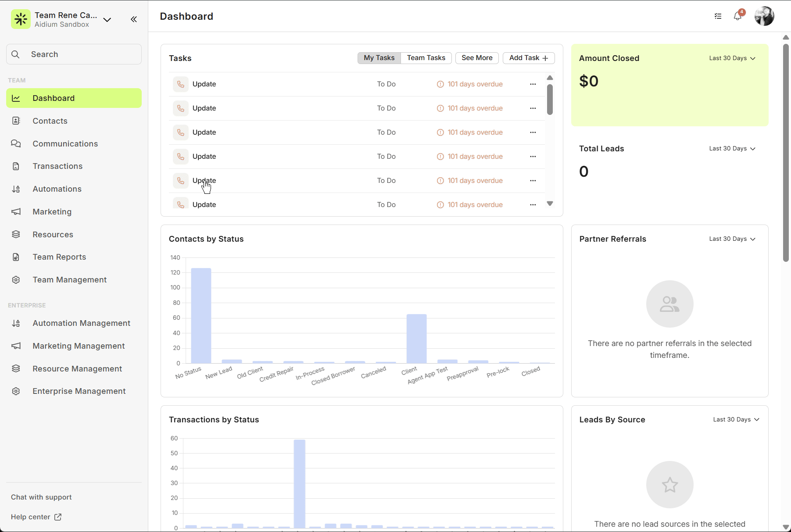Click the Add Task button

tap(528, 58)
